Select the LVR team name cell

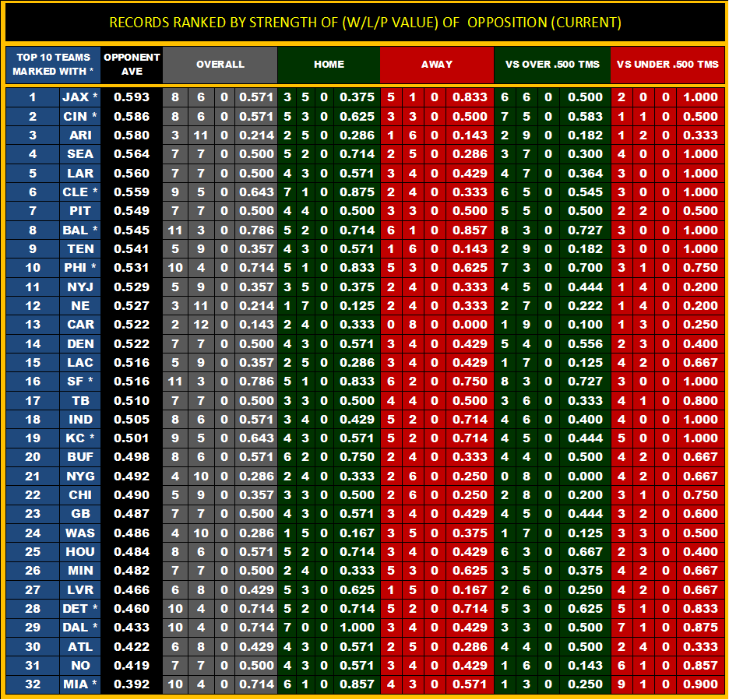click(x=80, y=589)
